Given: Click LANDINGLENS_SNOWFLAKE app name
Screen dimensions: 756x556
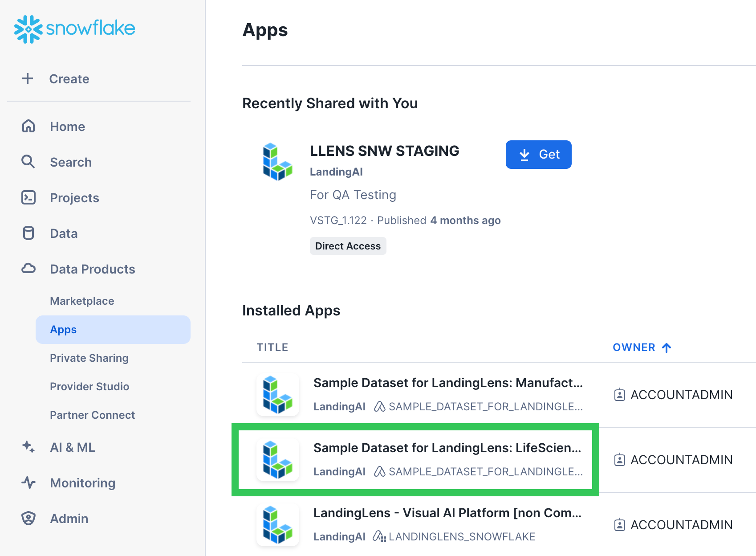Looking at the screenshot, I should [x=462, y=537].
